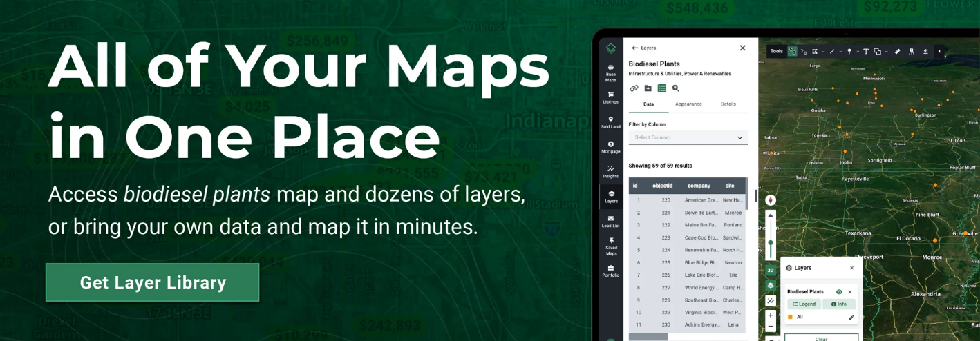This screenshot has height=341, width=980.
Task: Toggle the data table view icon
Action: coord(661,88)
